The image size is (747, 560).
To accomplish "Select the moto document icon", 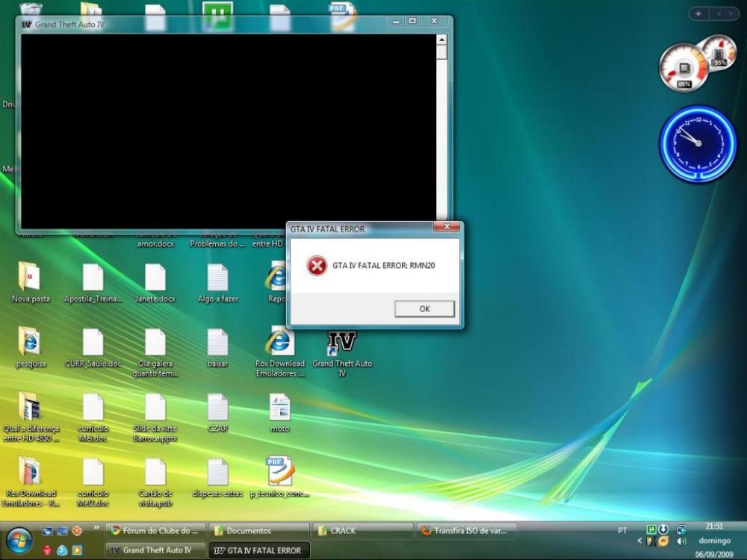I will pos(279,408).
